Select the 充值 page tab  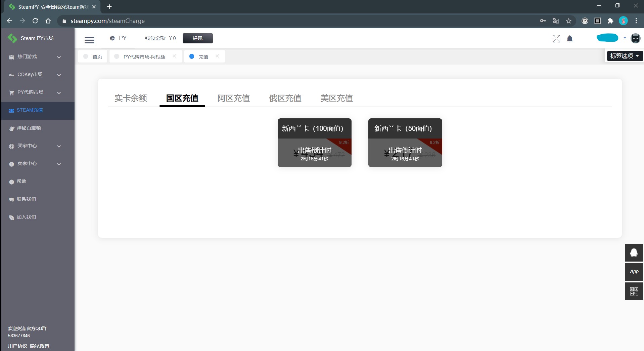[204, 56]
